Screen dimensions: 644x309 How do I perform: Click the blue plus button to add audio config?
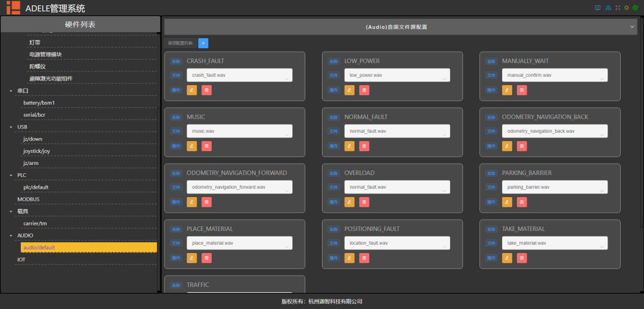coord(203,43)
